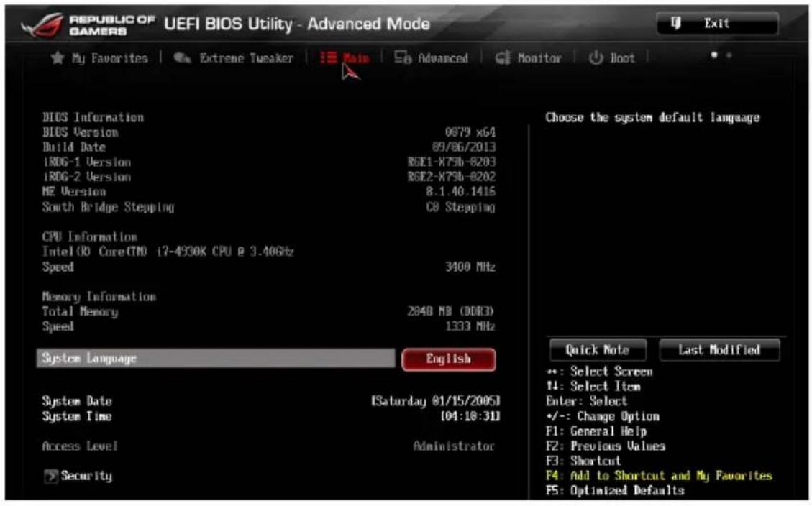Switch to the Boot tab
812x506 pixels.
612,58
